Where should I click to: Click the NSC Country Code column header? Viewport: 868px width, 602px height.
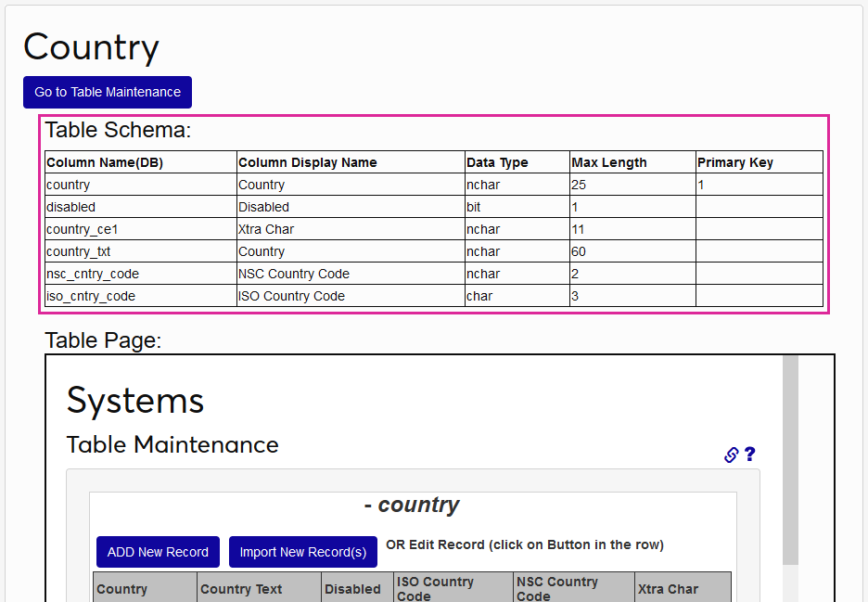coord(557,587)
